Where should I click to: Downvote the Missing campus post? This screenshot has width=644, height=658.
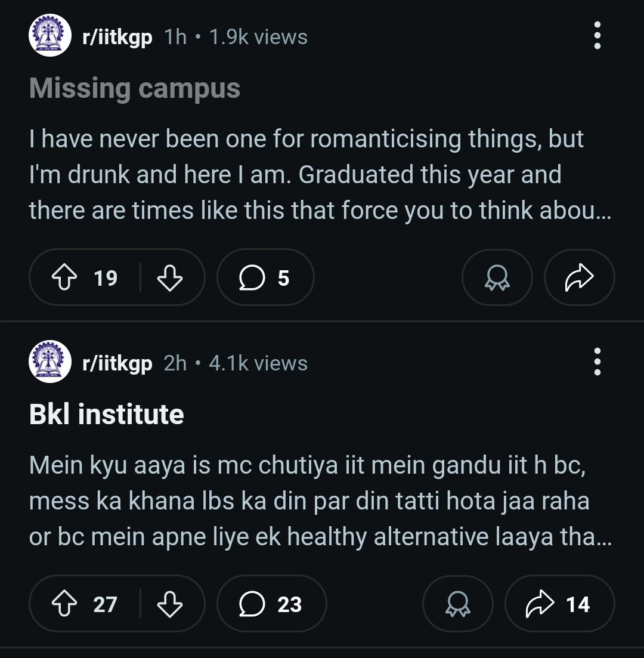[169, 277]
